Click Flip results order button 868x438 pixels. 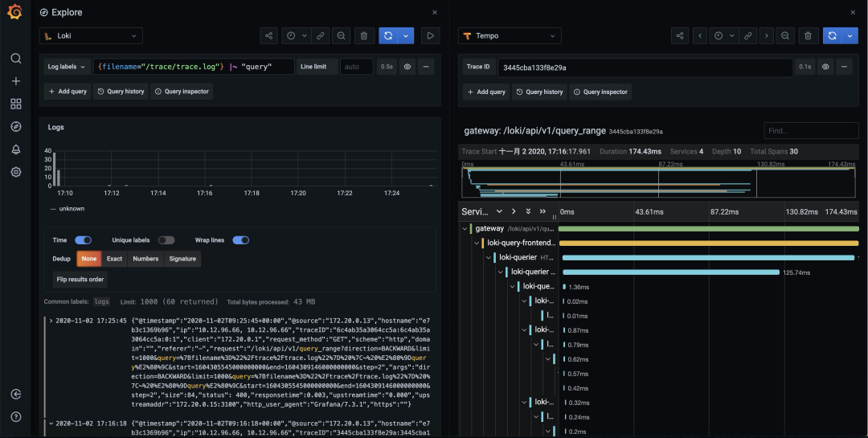80,279
